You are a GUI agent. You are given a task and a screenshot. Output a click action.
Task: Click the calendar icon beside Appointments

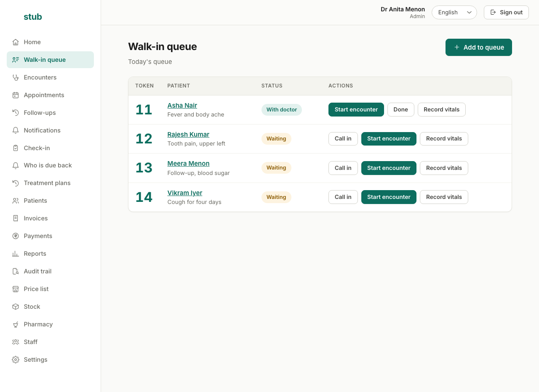coord(16,95)
